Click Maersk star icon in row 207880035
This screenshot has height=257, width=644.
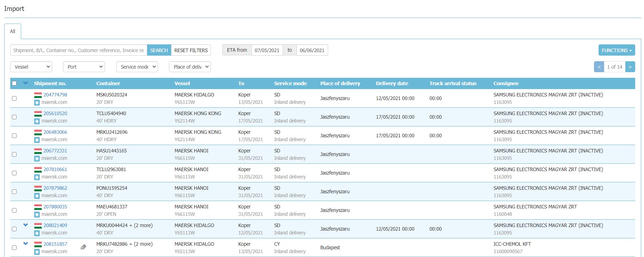point(37,214)
